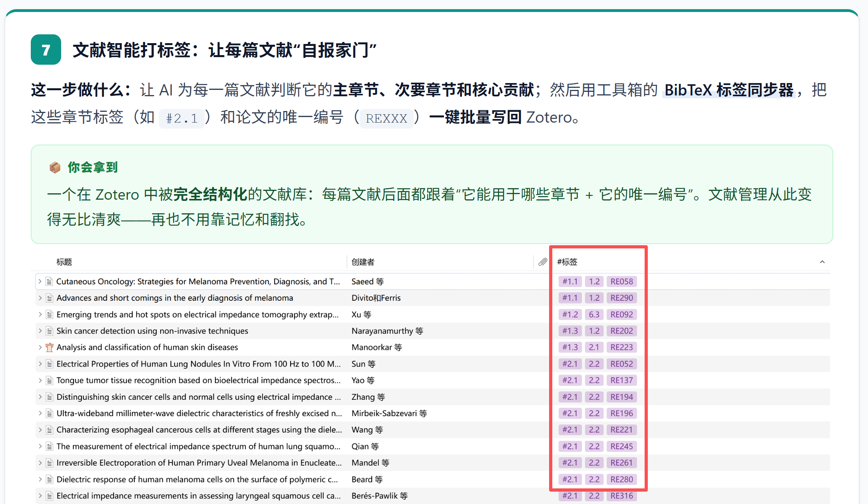Expand the Emerging trends and hot spots item

(x=40, y=315)
